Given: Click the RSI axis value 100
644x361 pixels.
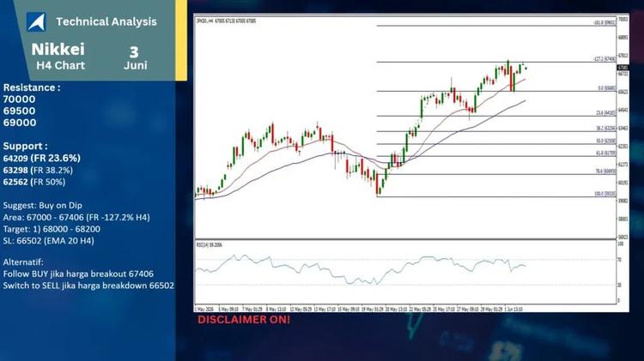Looking at the screenshot, I should (x=621, y=244).
